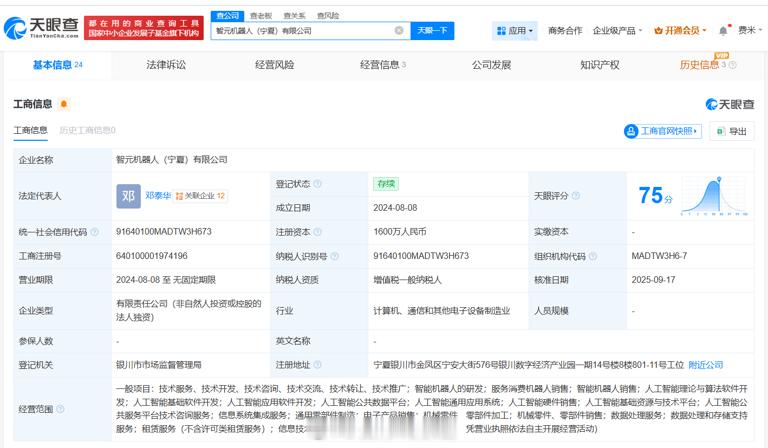Open help icon beside 组织机构代码

coord(593,256)
